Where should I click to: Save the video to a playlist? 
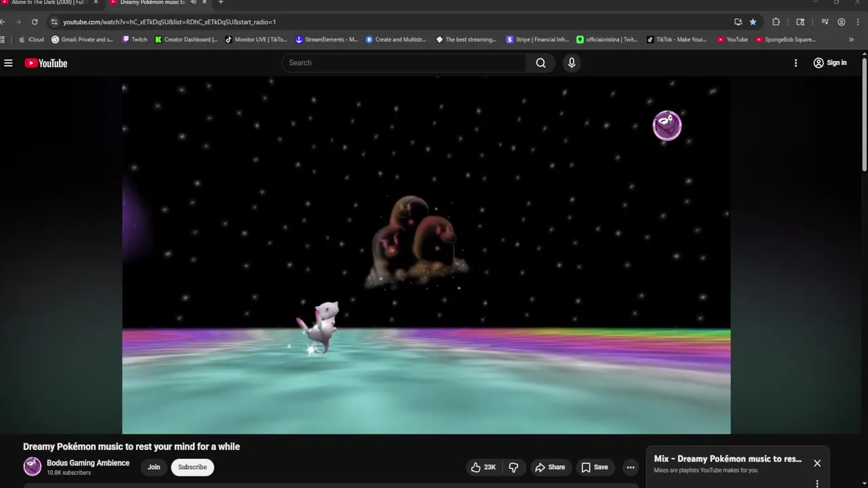[594, 467]
